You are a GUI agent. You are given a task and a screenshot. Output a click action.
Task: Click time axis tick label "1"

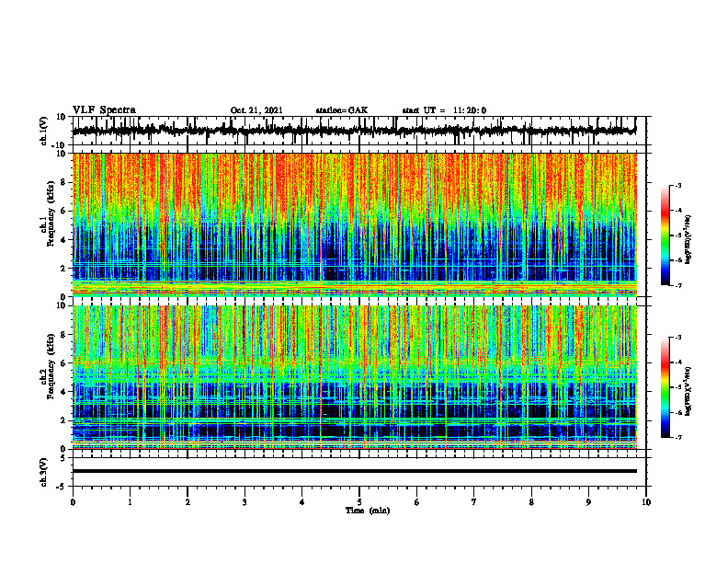pyautogui.click(x=130, y=502)
